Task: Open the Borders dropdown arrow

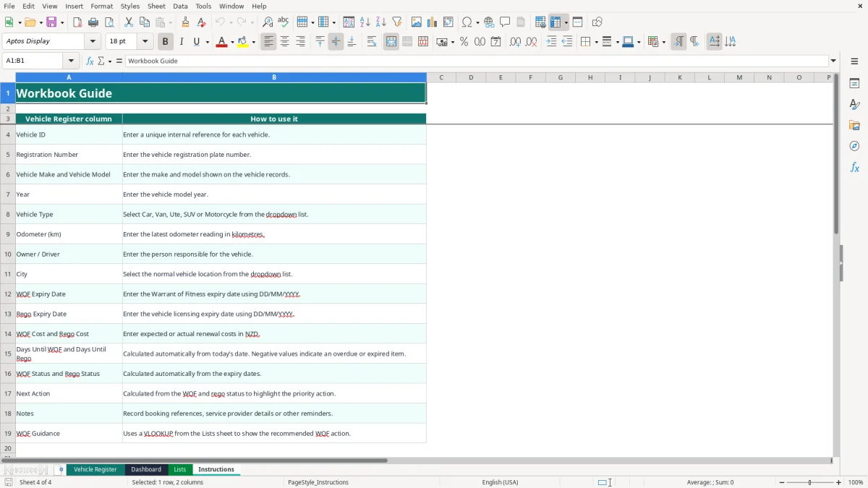Action: tap(595, 42)
